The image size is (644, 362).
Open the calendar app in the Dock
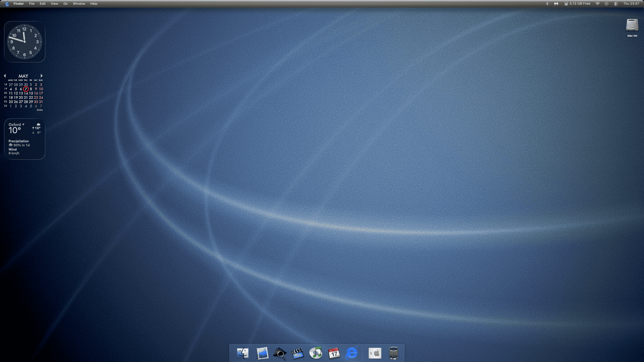point(334,353)
